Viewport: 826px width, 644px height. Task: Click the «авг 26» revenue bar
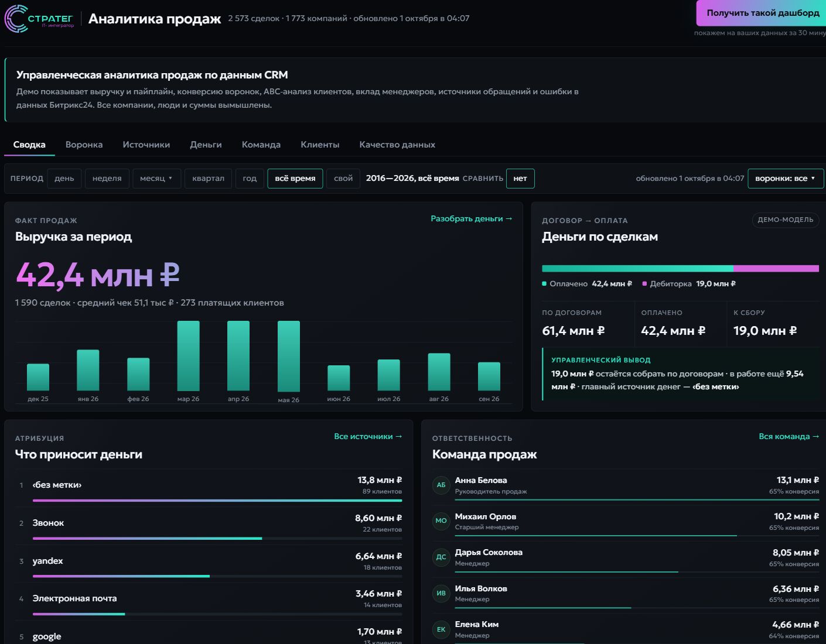439,372
